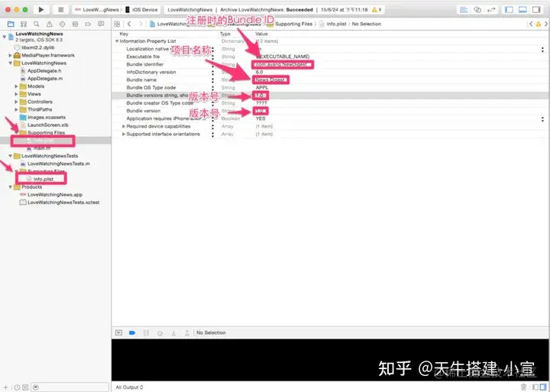Select LoveWatchingNewsTests.m file

(x=59, y=164)
